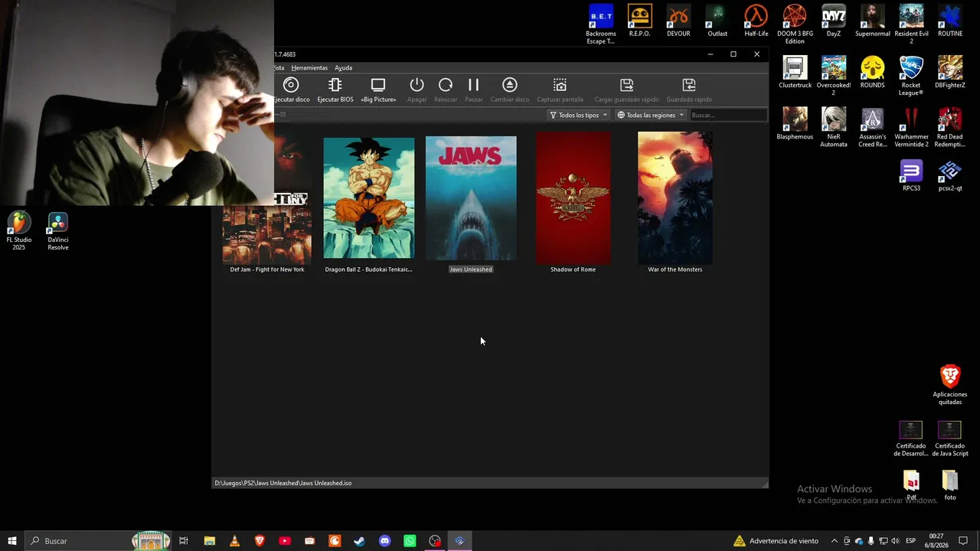The image size is (980, 551).
Task: Click the Buscar game search field
Action: coord(727,115)
